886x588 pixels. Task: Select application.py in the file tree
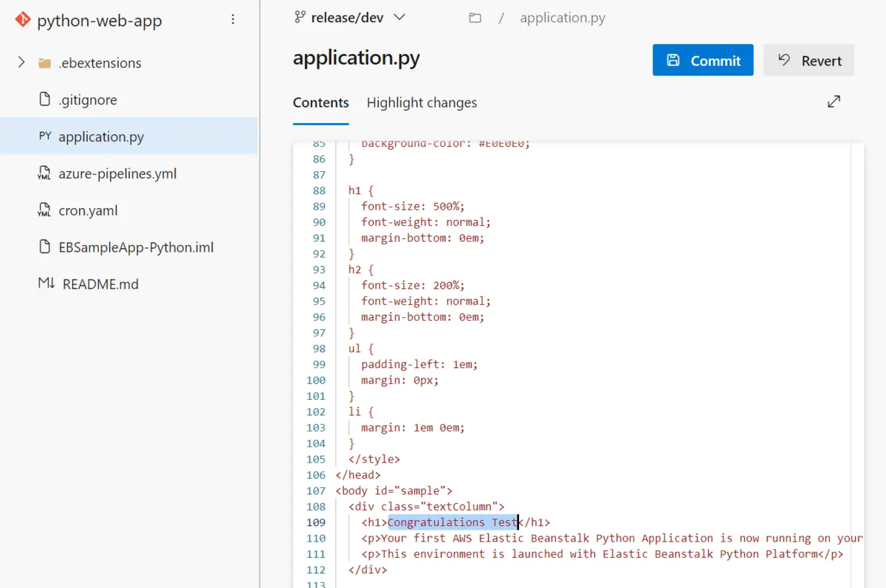[128, 136]
